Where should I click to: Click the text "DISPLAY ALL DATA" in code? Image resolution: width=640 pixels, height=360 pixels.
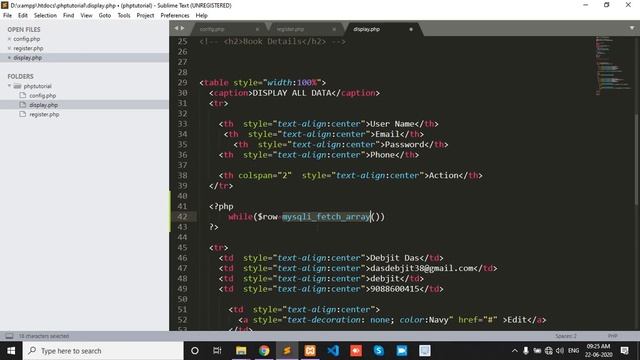(x=292, y=93)
